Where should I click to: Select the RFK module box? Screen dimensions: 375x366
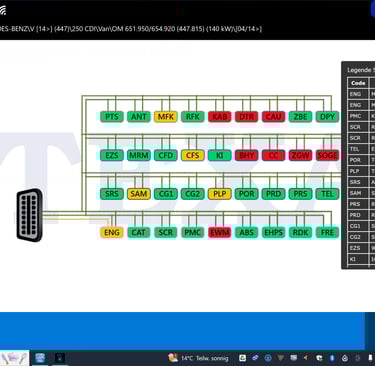(193, 117)
